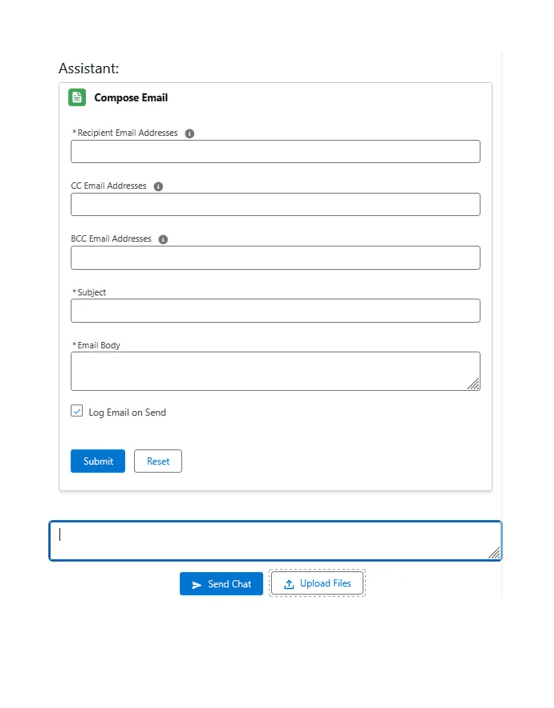The image size is (554, 708).
Task: Focus the CC Email Addresses input field
Action: pos(275,205)
